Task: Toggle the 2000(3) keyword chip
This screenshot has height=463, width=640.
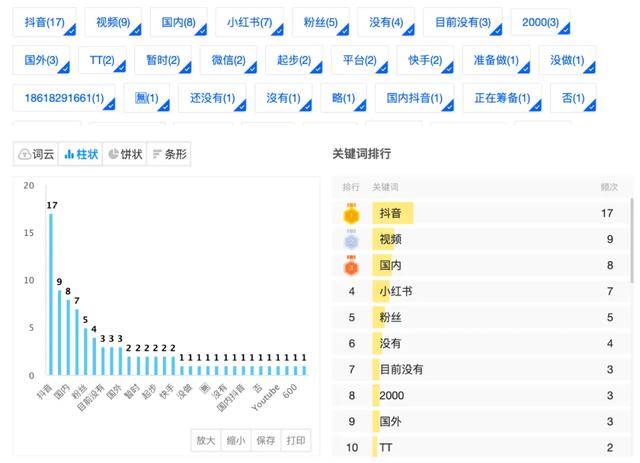Action: (540, 22)
